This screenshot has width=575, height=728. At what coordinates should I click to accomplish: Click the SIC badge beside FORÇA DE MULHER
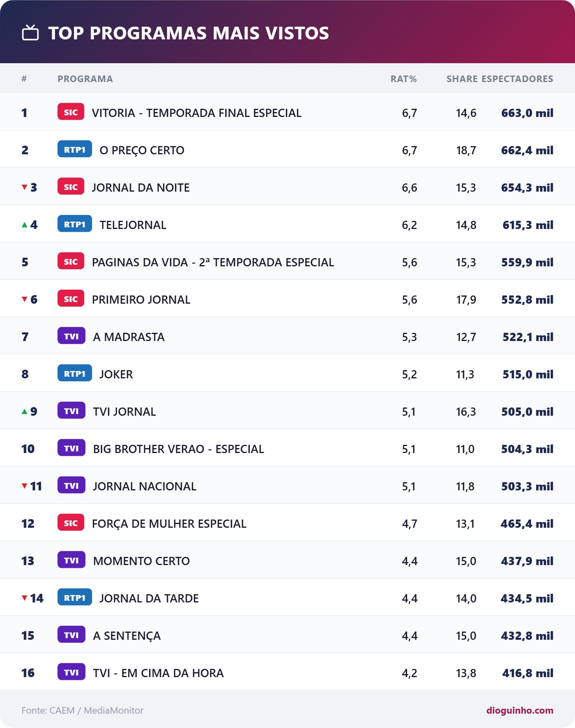(x=71, y=523)
